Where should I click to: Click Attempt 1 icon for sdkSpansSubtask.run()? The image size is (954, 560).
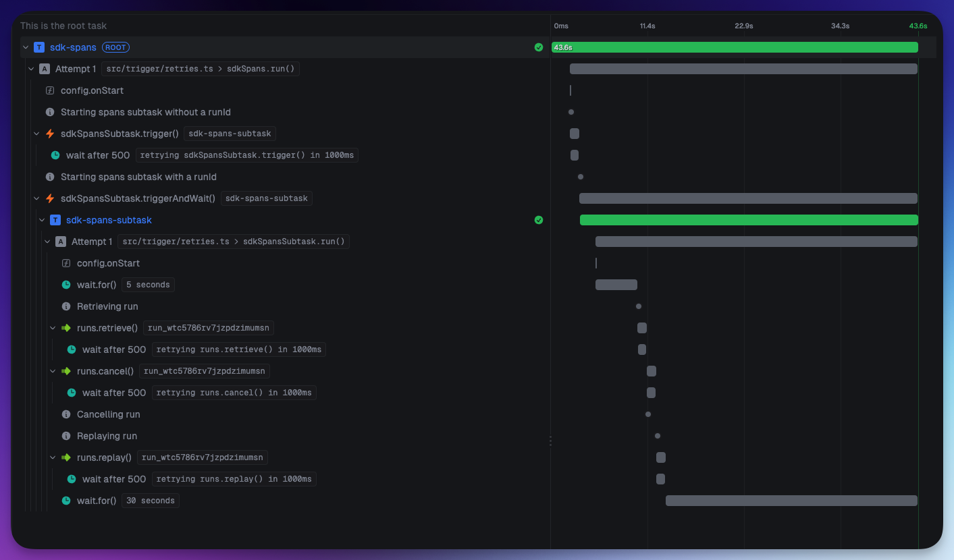61,242
